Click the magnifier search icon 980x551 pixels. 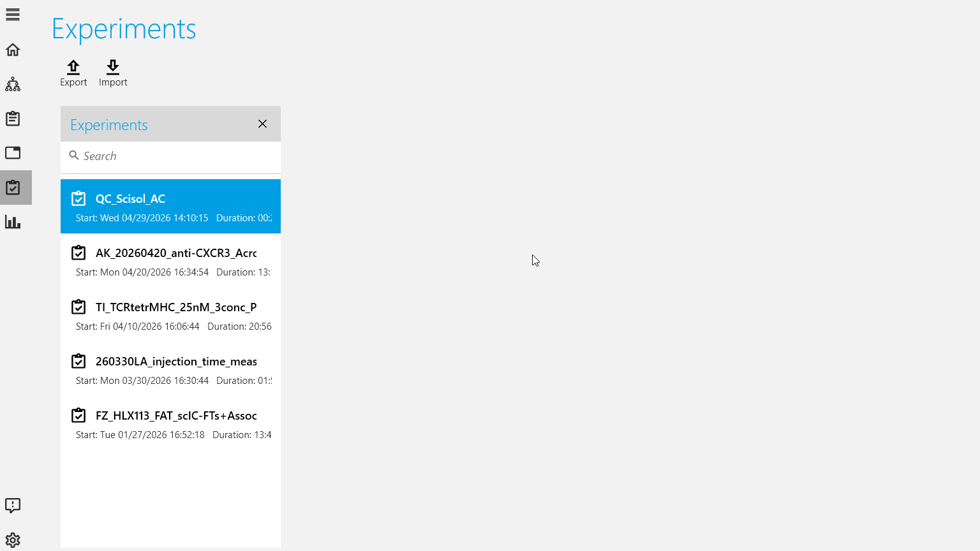(74, 156)
